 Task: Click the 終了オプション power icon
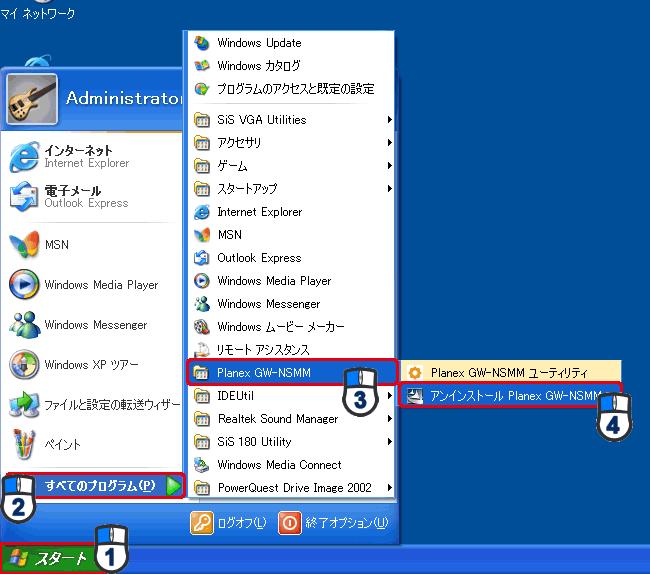pos(290,523)
